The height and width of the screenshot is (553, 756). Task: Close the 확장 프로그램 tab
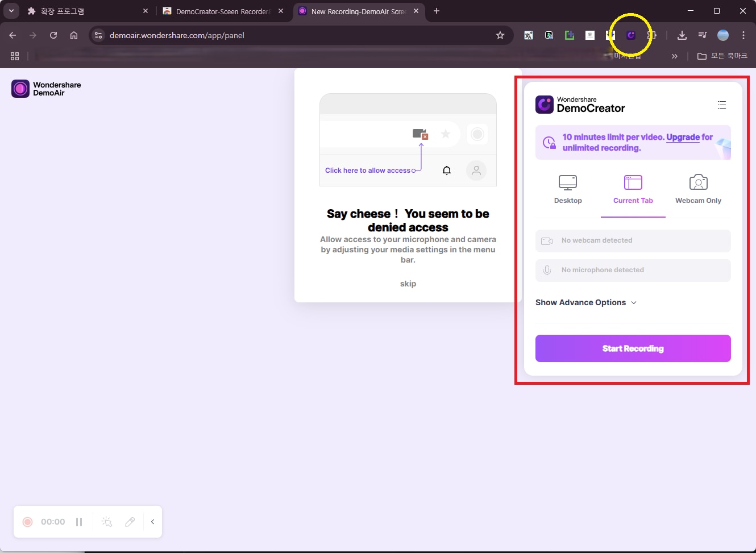tap(146, 11)
